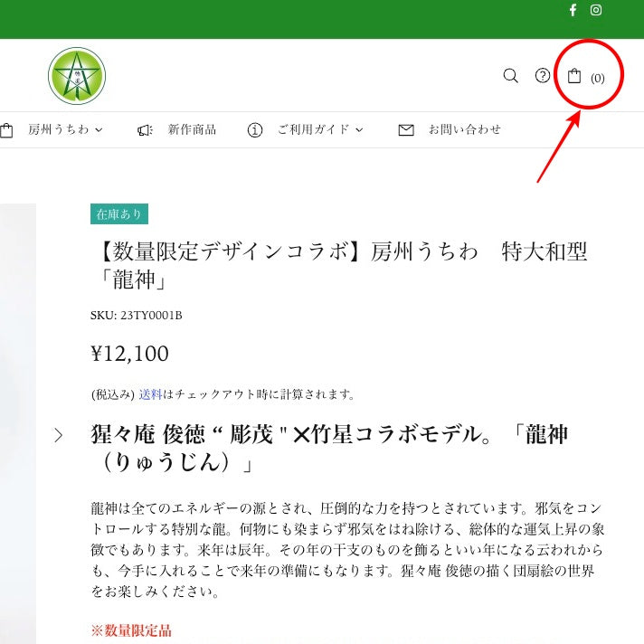Follow the 送料 shipping link
644x644 pixels.
150,394
